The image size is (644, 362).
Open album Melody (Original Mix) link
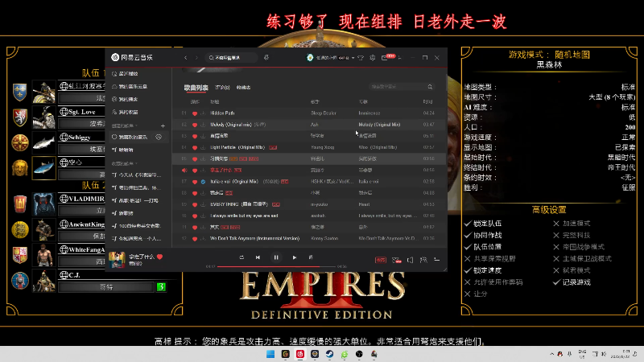click(x=379, y=125)
